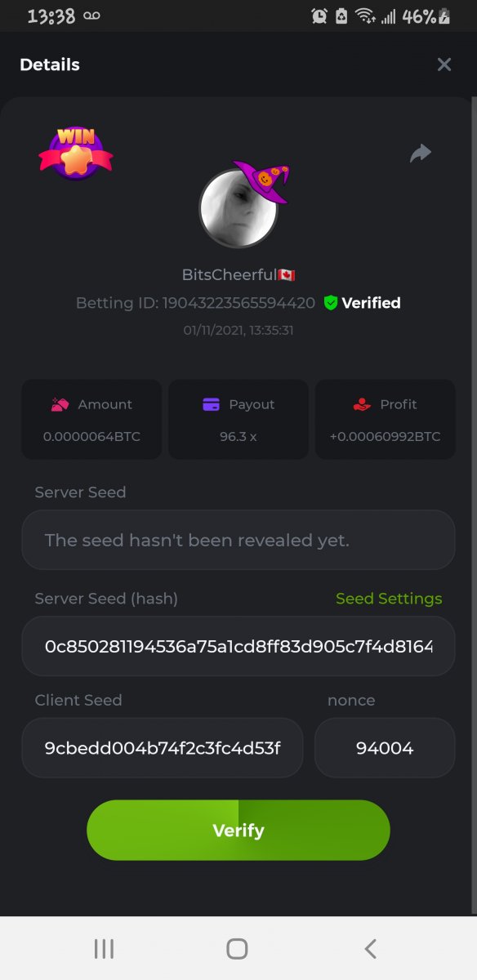This screenshot has height=980, width=477.
Task: Open BitsCheerful's profile avatar
Action: (238, 209)
